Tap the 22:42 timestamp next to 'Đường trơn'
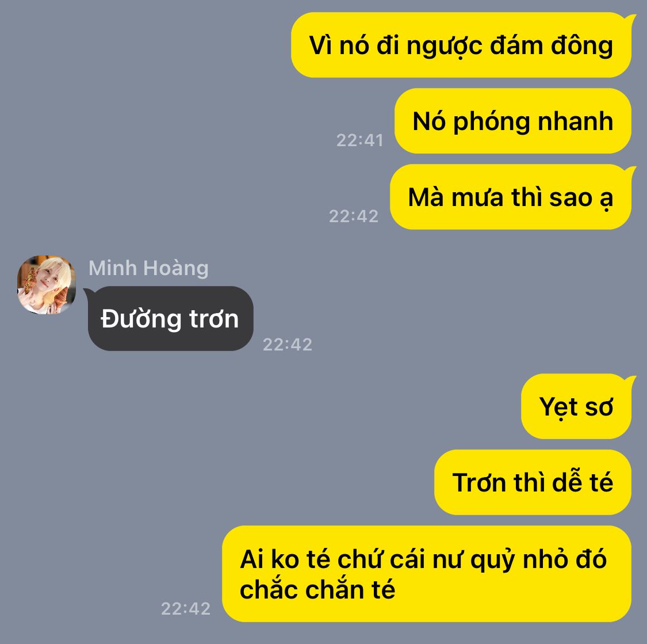This screenshot has height=644, width=647. pyautogui.click(x=288, y=345)
